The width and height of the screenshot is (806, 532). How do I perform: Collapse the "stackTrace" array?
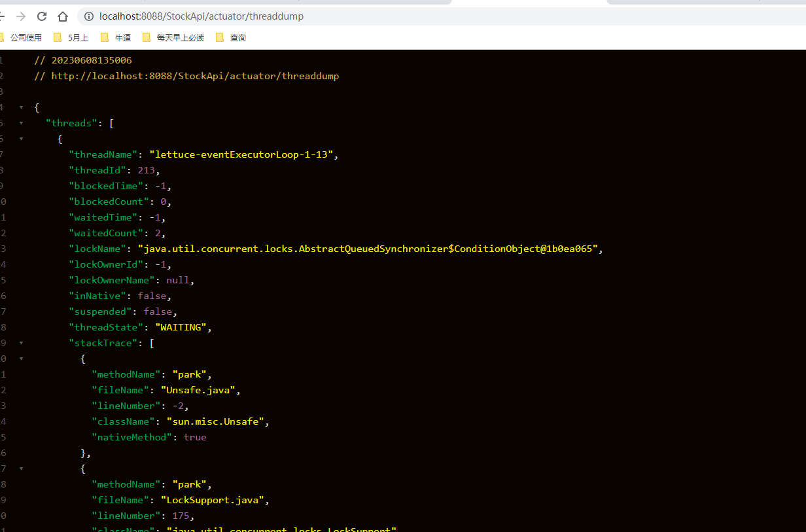[x=21, y=343]
